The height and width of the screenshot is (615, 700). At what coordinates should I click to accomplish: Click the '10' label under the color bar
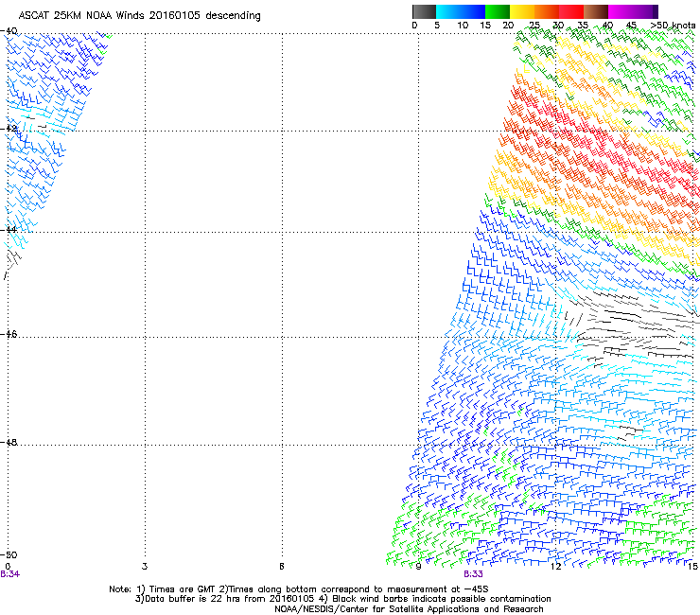(463, 26)
